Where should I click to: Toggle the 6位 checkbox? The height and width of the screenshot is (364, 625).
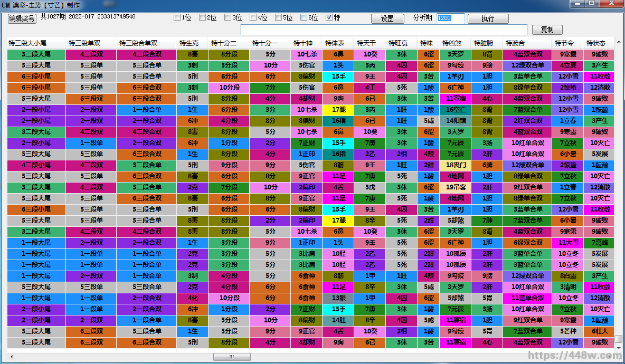(304, 17)
